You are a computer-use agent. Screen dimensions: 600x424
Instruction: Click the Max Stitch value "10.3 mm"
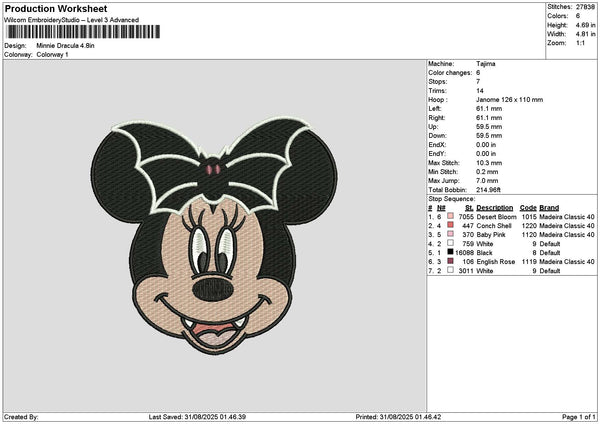click(x=489, y=163)
